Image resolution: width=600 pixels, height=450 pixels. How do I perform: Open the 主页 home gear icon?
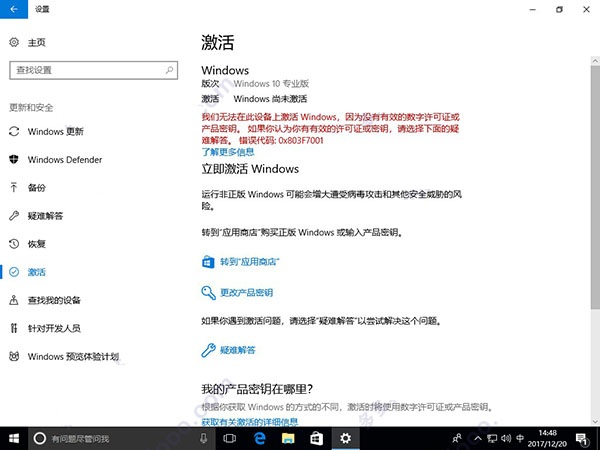point(14,42)
